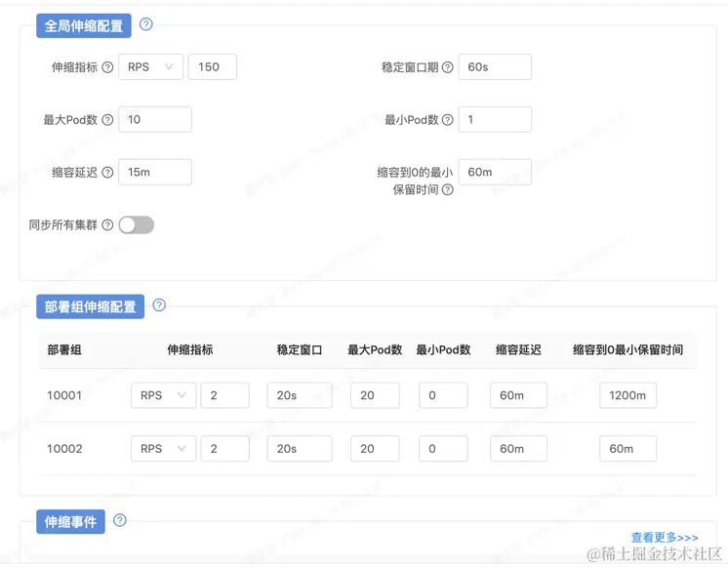The image size is (728, 568).
Task: Toggle the 同步所有集群 switch
Action: coord(136,224)
